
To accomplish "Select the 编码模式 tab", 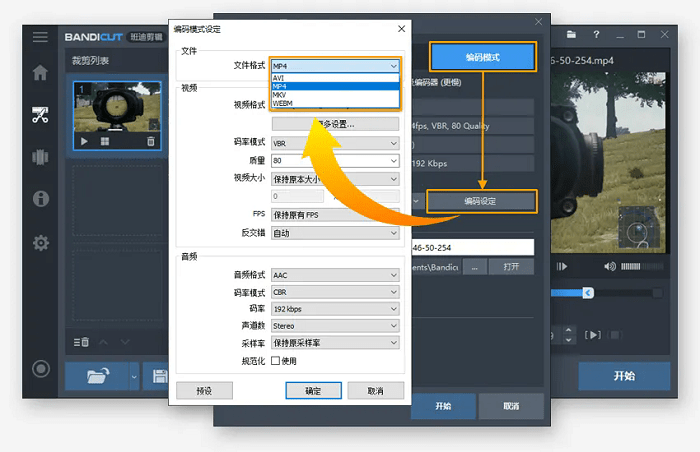I will [x=482, y=57].
